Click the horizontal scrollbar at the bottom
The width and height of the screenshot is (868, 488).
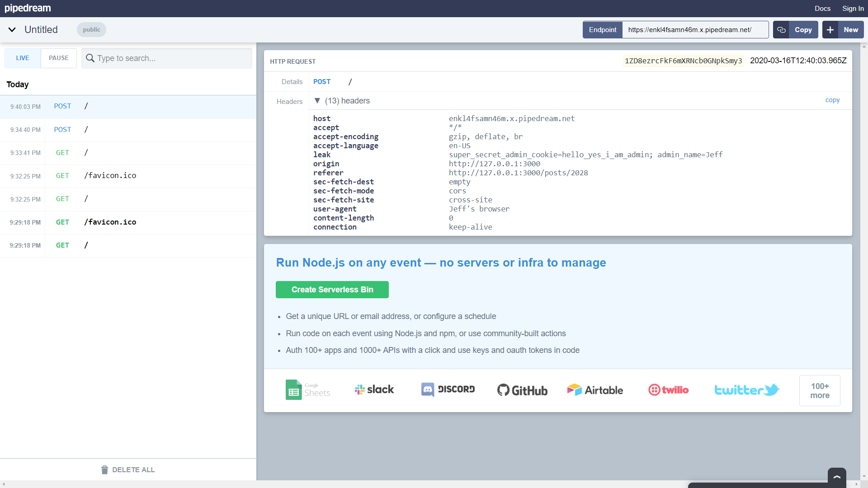click(x=344, y=484)
